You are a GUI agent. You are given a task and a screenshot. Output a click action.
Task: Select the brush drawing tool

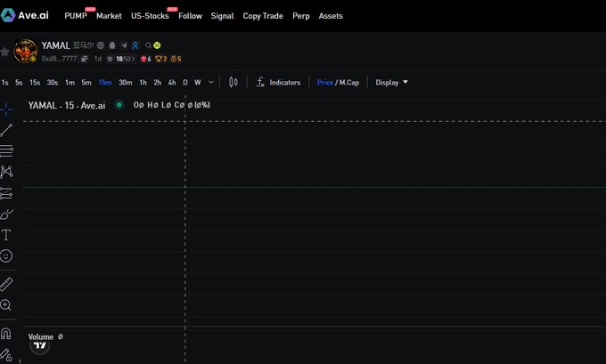(x=6, y=214)
